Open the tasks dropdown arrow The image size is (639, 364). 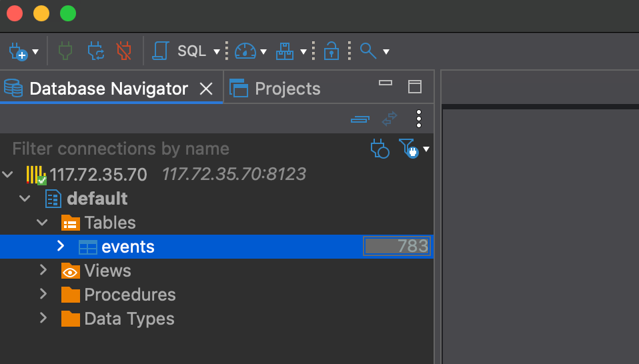coord(303,52)
